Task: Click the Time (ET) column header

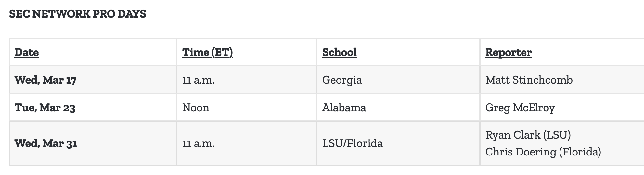Action: click(x=207, y=52)
